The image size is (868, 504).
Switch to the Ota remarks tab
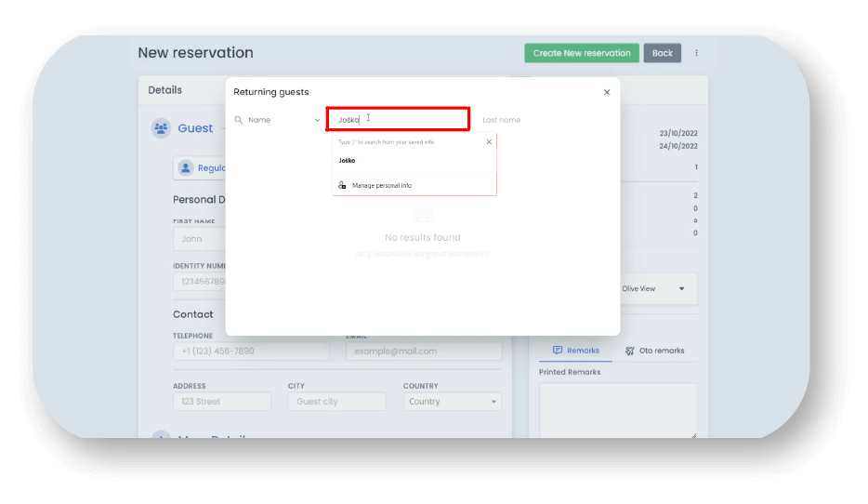[654, 351]
